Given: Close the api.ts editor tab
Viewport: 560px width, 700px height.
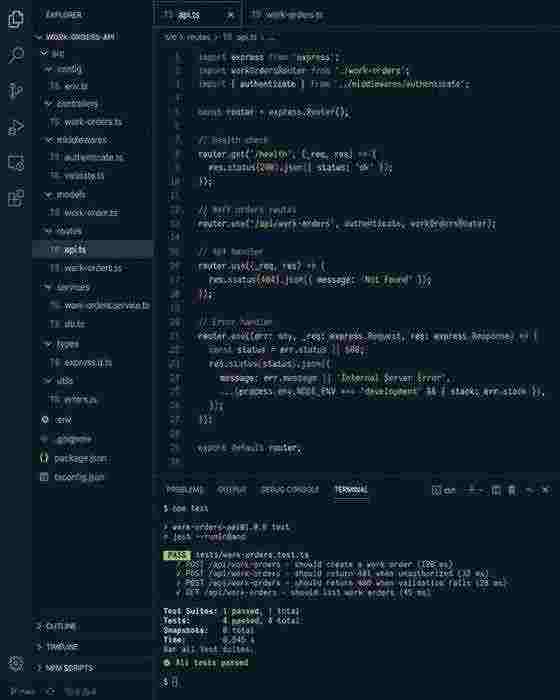Looking at the screenshot, I should coord(230,15).
